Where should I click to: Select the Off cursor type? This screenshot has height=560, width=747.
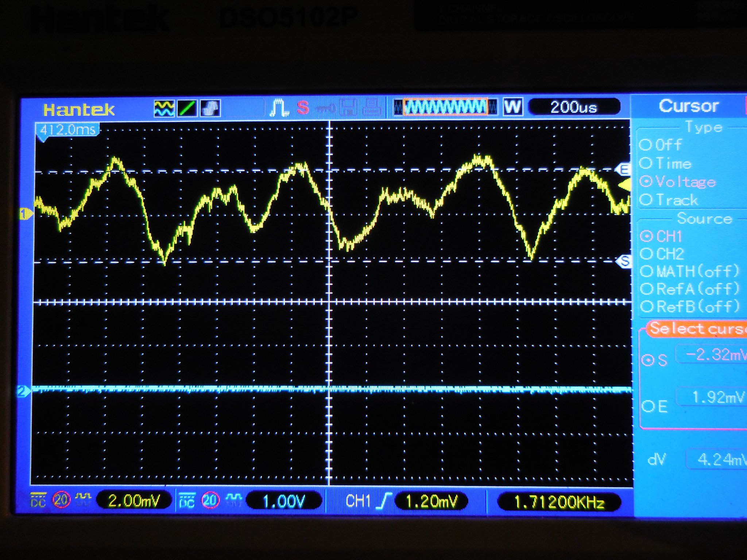[660, 145]
